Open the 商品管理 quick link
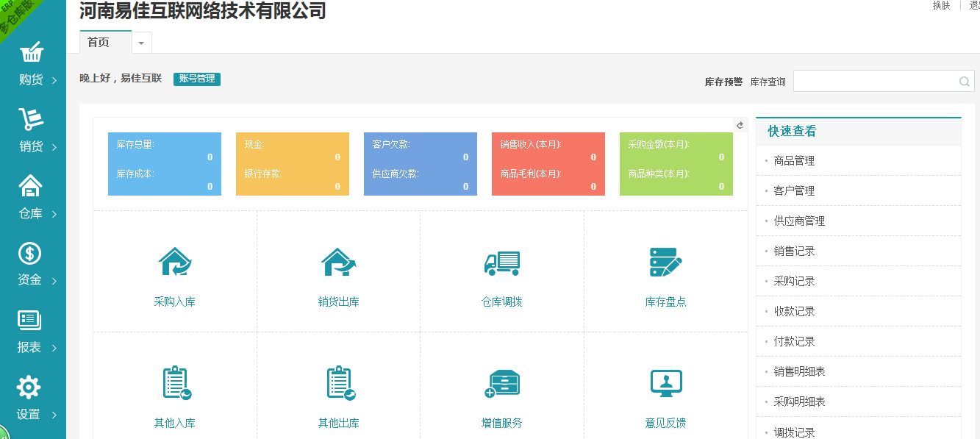The width and height of the screenshot is (980, 439). [794, 160]
